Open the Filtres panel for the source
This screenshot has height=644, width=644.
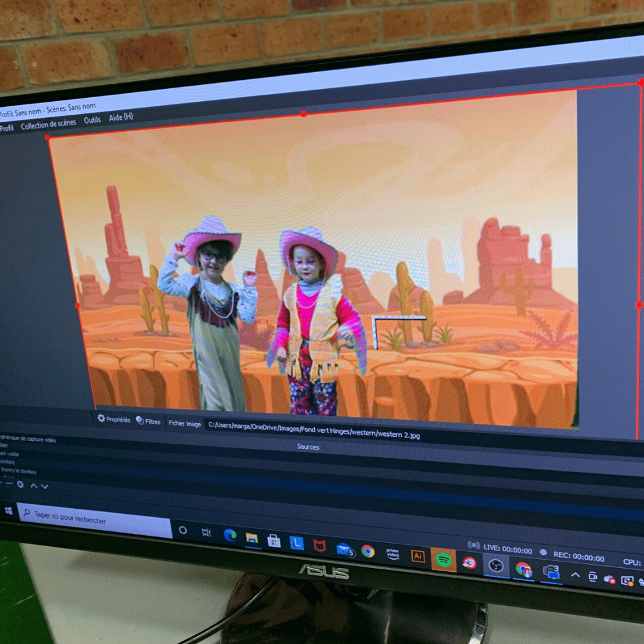point(148,422)
